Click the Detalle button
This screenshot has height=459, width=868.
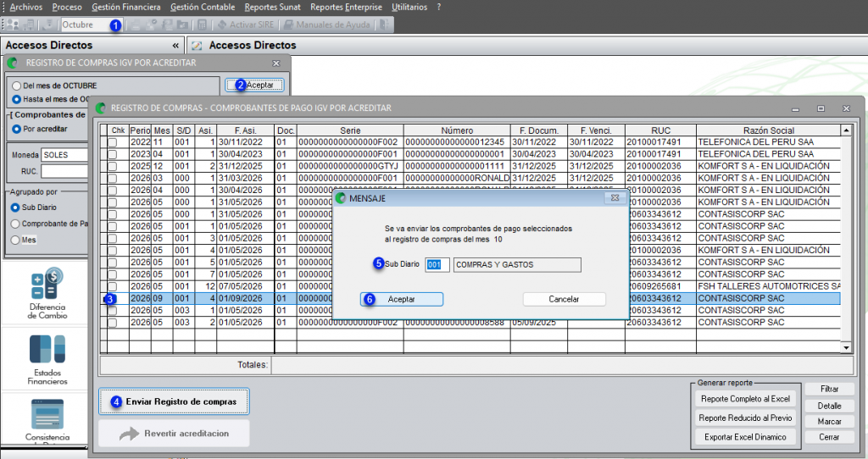[829, 406]
